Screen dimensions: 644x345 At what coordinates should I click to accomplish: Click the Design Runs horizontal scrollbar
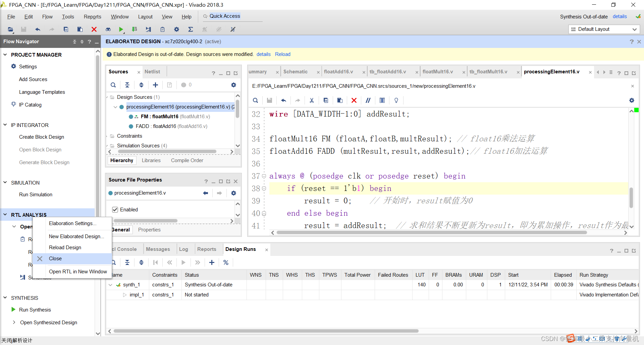(266, 331)
